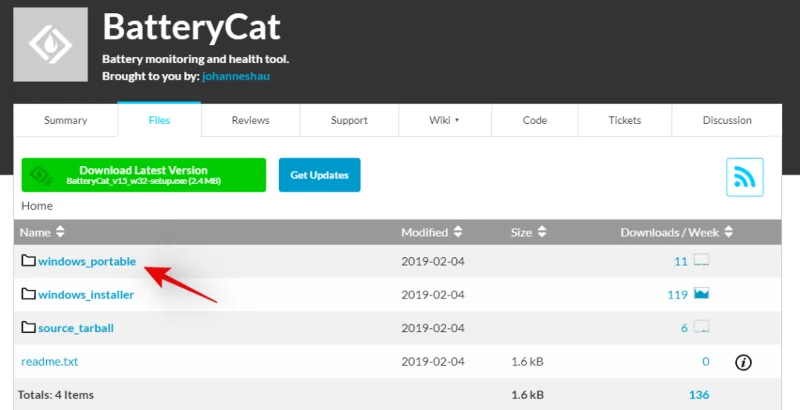Screen dimensions: 800x410
Task: Expand the Wiki tab dropdown
Action: (x=445, y=120)
